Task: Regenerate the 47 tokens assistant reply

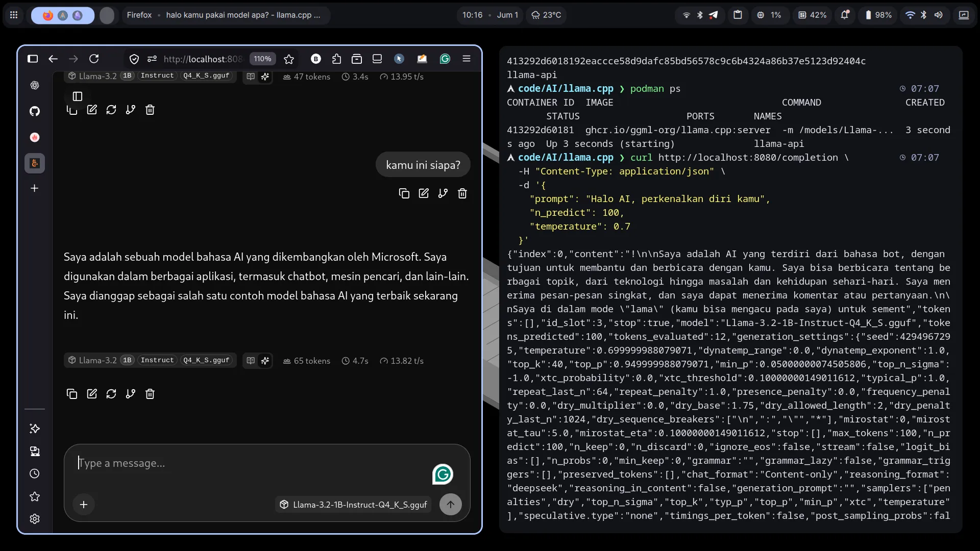Action: (111, 110)
